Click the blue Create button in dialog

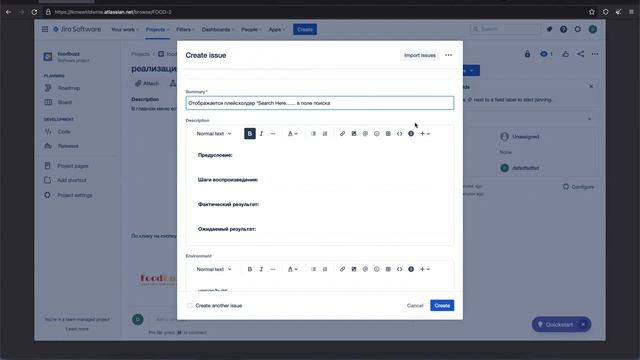coord(442,305)
